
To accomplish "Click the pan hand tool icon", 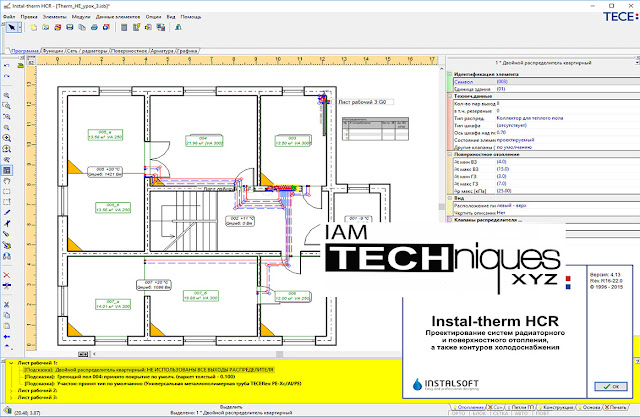I will pos(7,181).
